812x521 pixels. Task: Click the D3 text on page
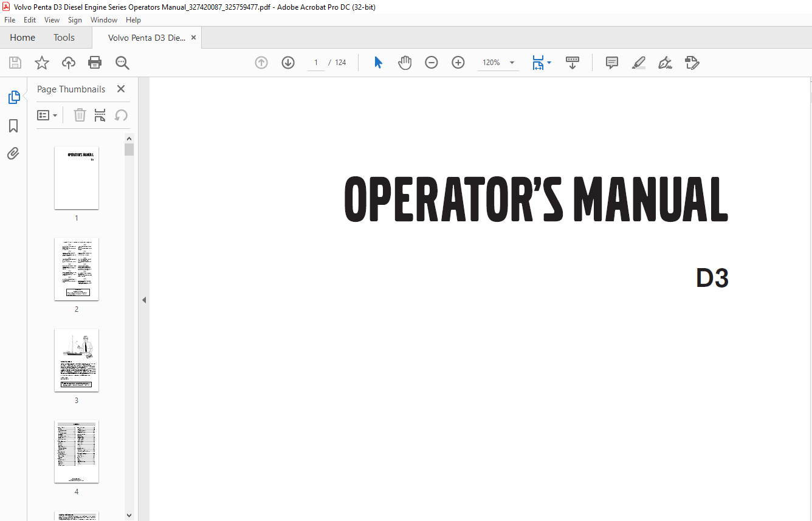712,278
